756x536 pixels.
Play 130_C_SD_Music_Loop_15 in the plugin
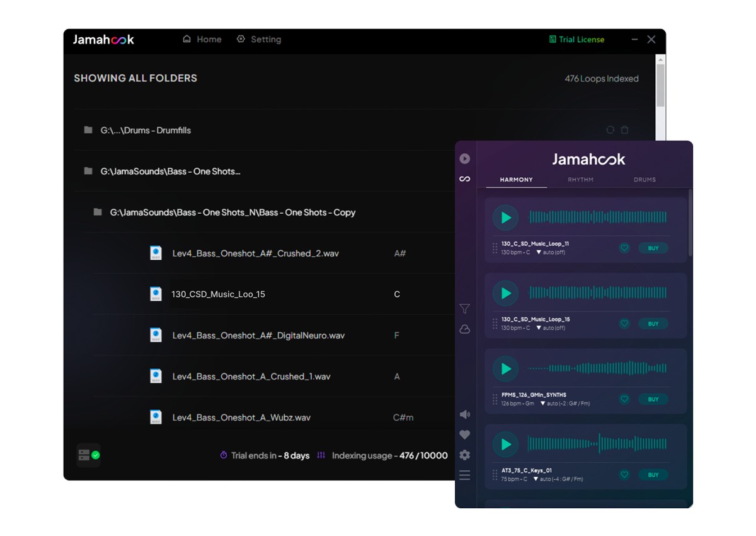506,293
